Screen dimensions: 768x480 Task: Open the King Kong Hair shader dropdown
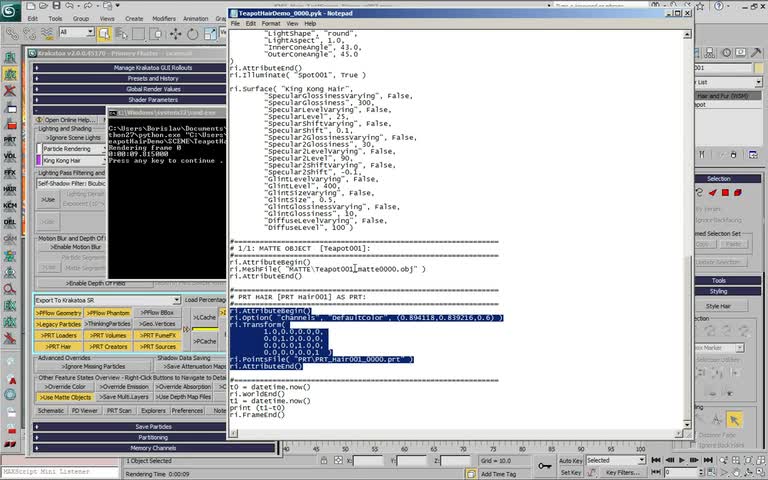coord(73,161)
